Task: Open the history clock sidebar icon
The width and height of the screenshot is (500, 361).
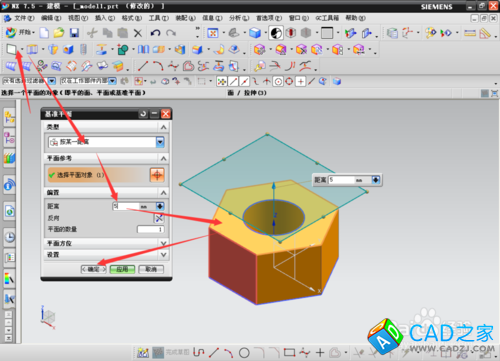Action: tap(10, 237)
